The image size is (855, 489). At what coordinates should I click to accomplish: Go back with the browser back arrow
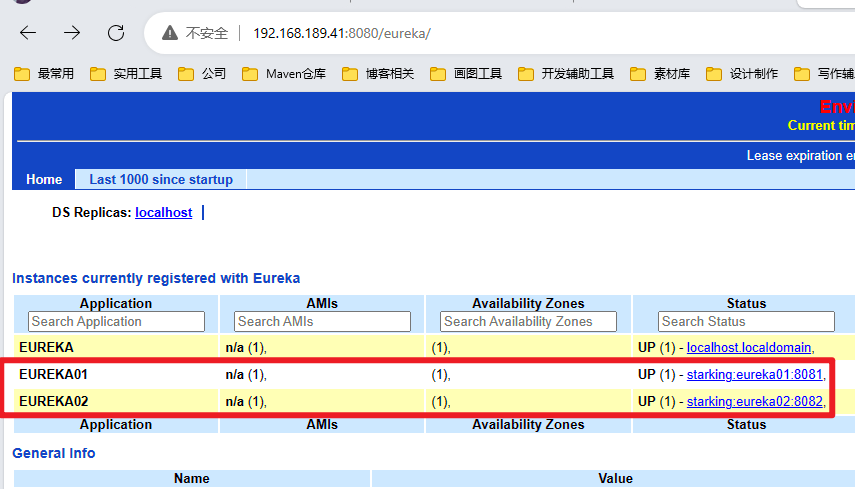click(28, 33)
